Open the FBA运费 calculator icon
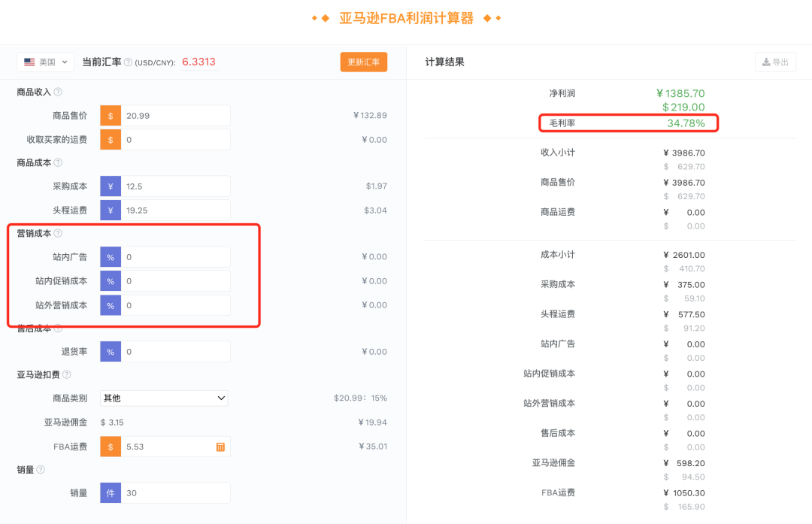 (220, 447)
